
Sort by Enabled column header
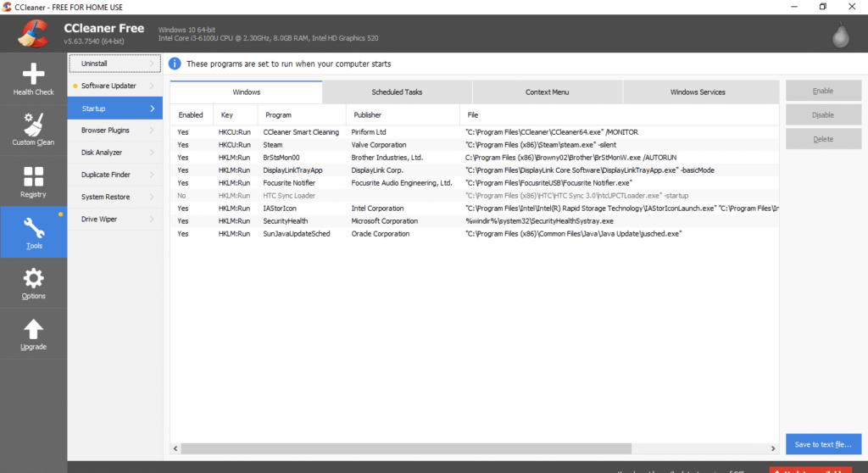pyautogui.click(x=191, y=114)
